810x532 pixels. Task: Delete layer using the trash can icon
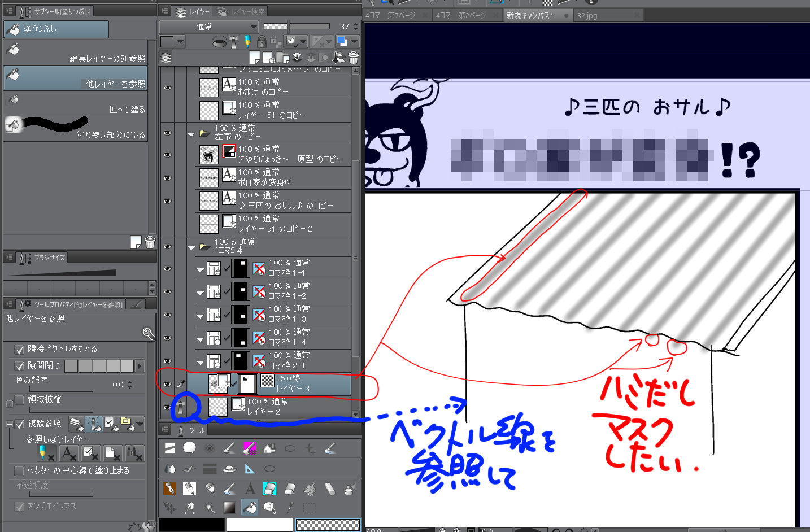[x=353, y=58]
